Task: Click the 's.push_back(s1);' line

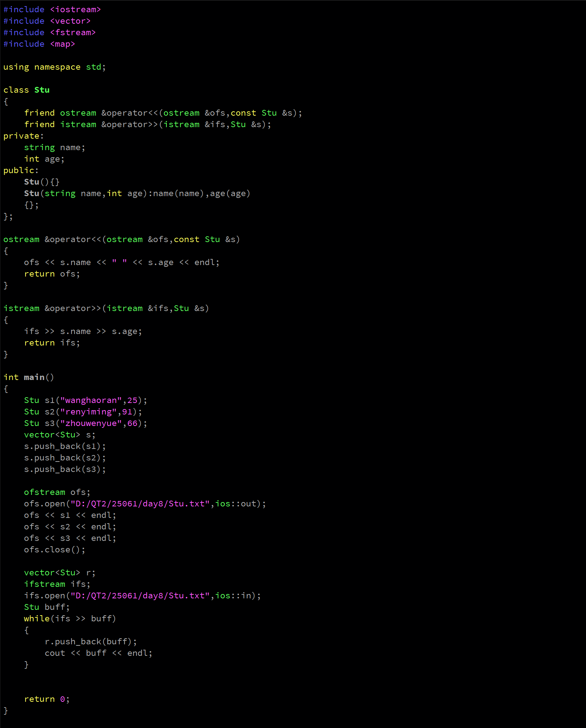Action: tap(65, 446)
